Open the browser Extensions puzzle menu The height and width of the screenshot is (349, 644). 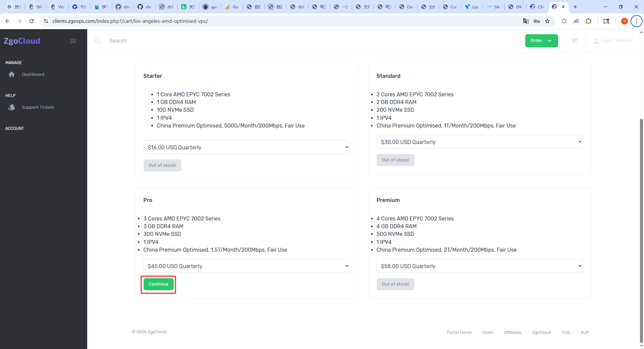point(588,21)
